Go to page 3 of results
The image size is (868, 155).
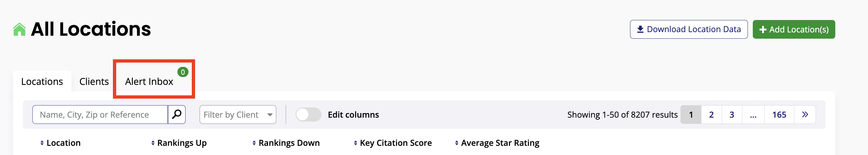(x=732, y=114)
